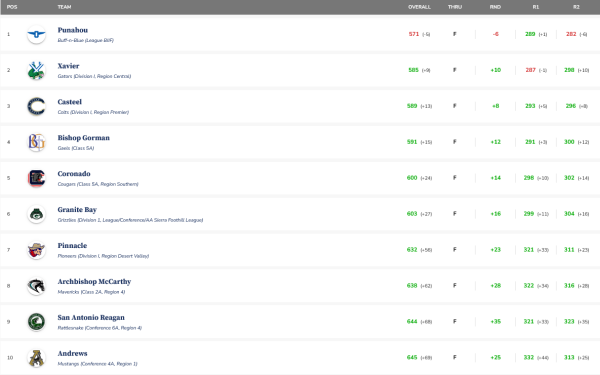600x375 pixels.
Task: Click the Coronado Cougars team logo
Action: pyautogui.click(x=36, y=178)
